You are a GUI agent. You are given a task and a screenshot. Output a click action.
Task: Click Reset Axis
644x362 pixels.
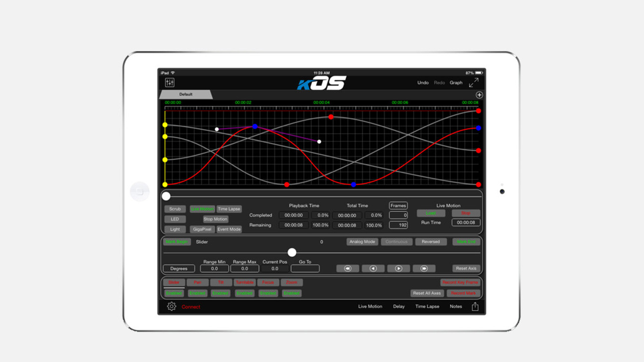(x=466, y=268)
